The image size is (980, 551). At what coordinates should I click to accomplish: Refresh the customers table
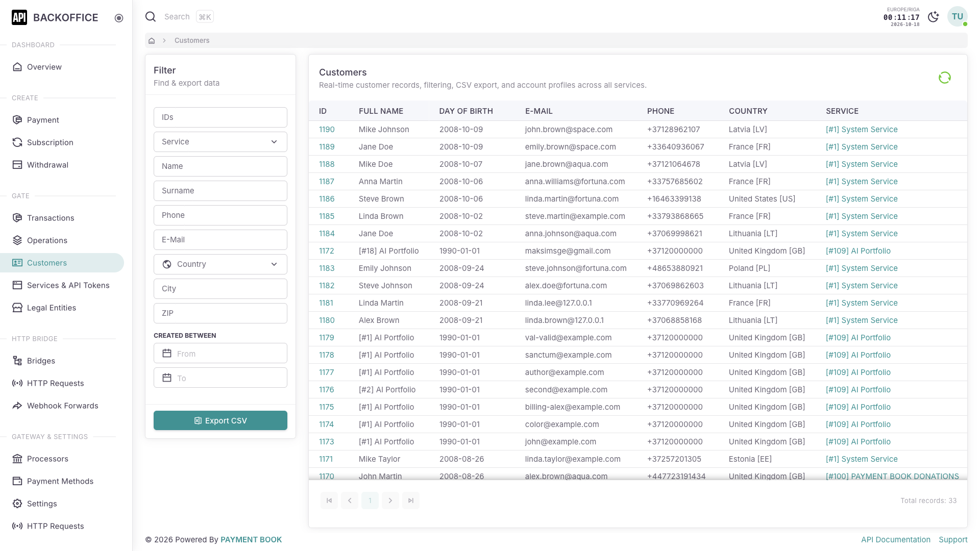point(945,78)
